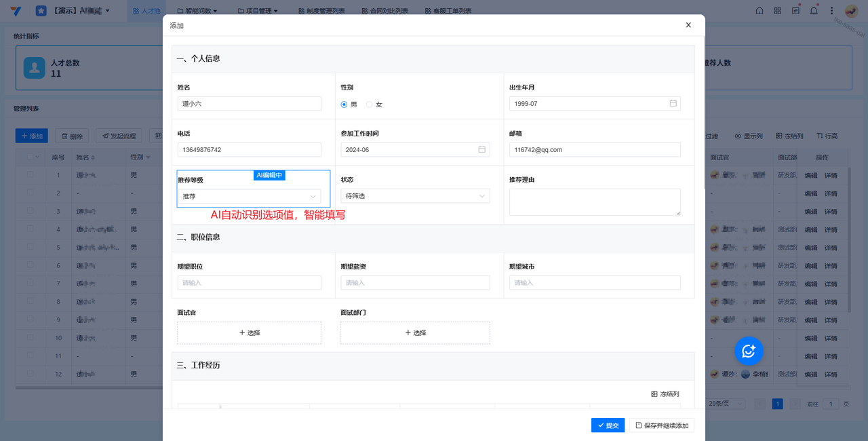
Task: Close the 添加 dialog with X
Action: pyautogui.click(x=688, y=25)
